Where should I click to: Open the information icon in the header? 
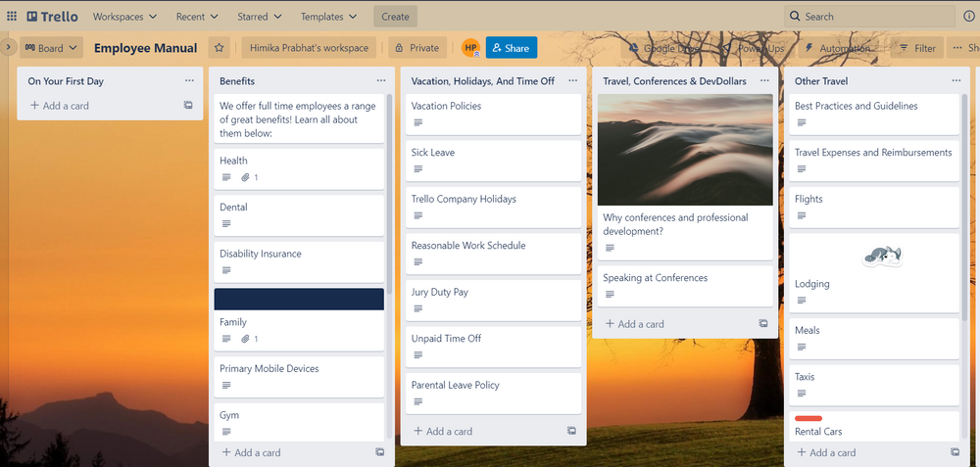(969, 17)
